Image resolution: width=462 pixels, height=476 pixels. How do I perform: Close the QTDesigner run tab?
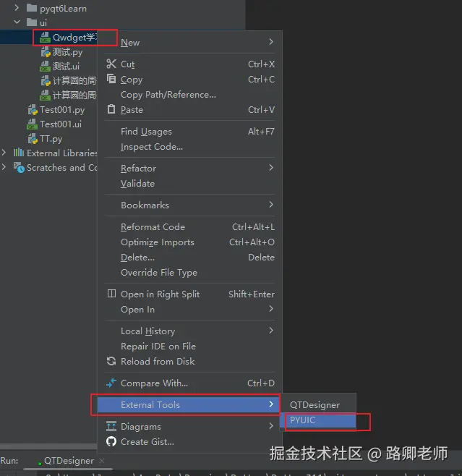[x=102, y=461]
